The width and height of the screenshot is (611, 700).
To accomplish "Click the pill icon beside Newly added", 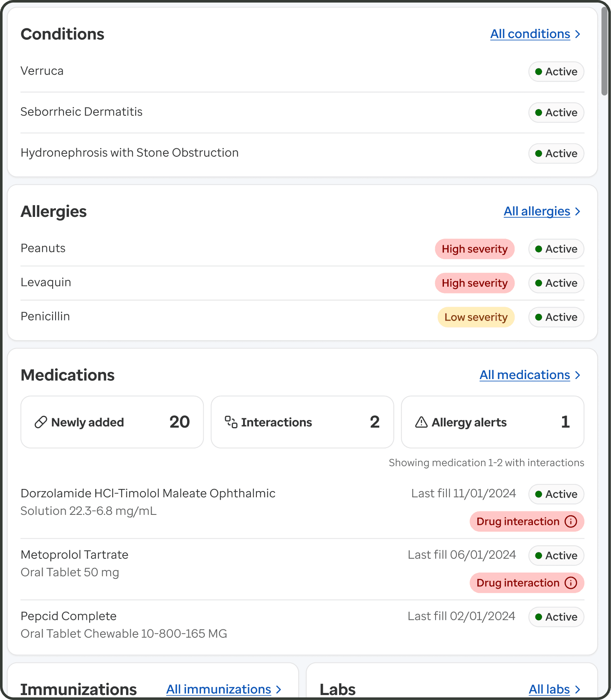I will (41, 422).
